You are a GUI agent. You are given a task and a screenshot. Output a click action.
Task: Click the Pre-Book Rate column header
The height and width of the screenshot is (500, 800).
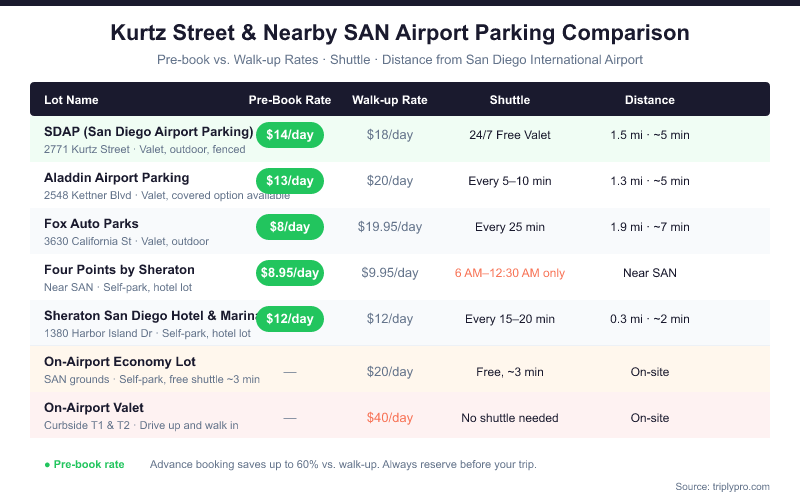pyautogui.click(x=290, y=100)
